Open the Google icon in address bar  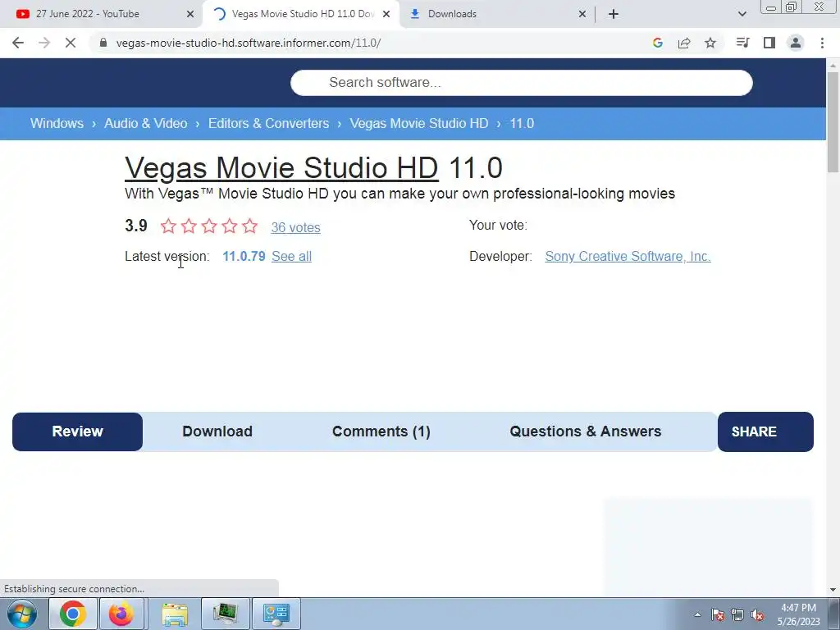tap(658, 43)
